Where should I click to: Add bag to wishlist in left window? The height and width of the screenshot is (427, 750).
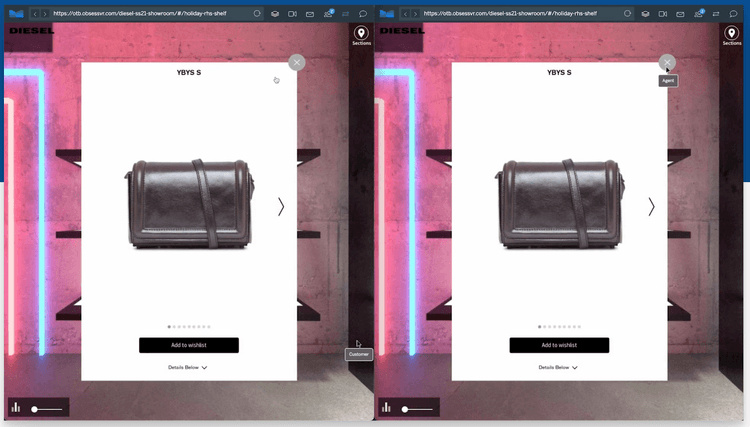(189, 345)
